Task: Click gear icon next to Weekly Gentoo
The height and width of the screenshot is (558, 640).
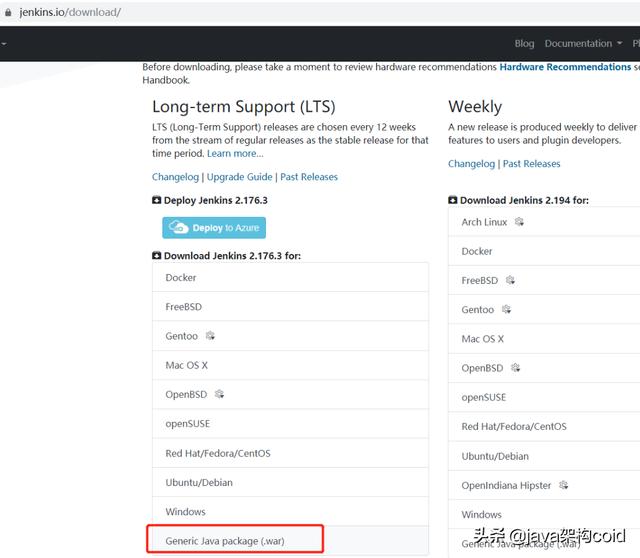Action: tap(507, 309)
